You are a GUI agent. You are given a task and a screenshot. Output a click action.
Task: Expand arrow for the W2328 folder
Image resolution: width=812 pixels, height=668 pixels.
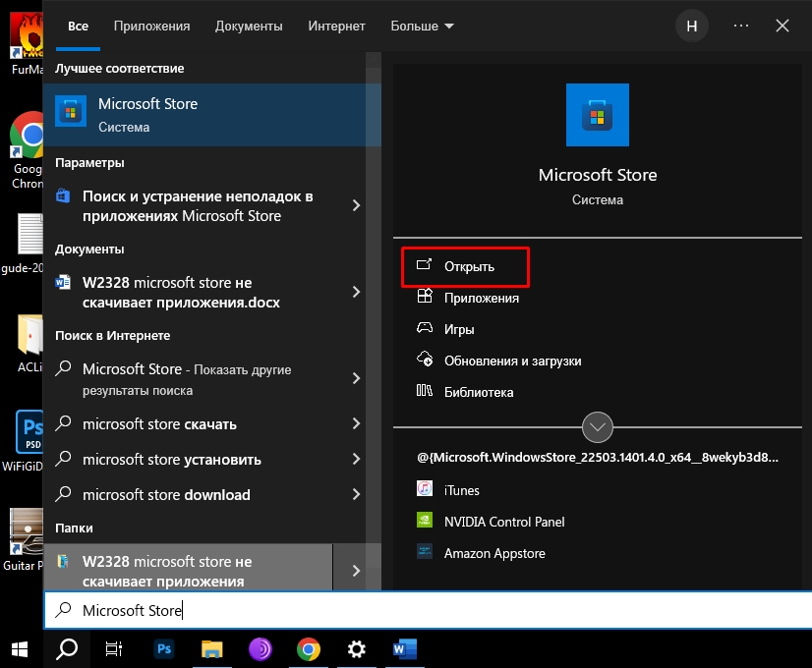click(357, 570)
